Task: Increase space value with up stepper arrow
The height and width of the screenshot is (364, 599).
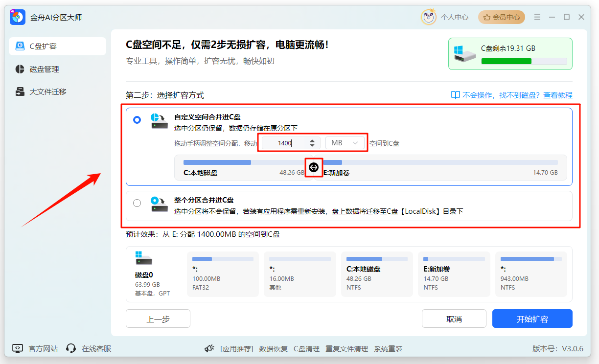Action: [312, 140]
